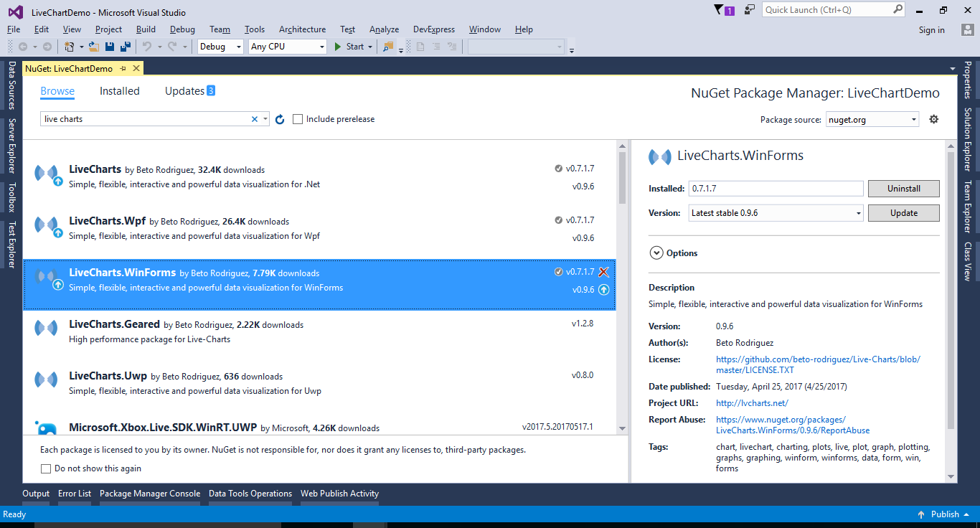The image size is (980, 528).
Task: Open the Package Manager Console tab
Action: coord(150,494)
